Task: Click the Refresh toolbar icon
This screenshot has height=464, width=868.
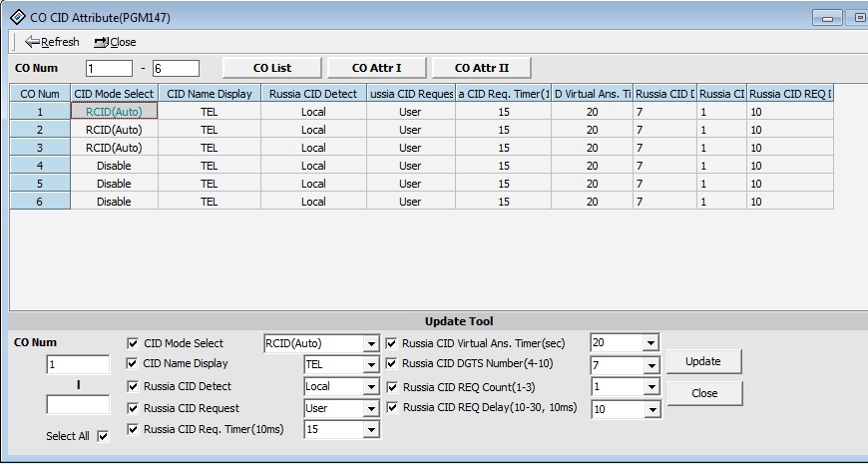Action: 31,42
